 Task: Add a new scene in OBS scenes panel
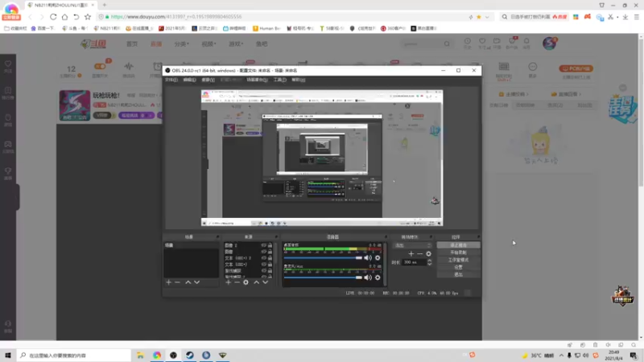168,282
